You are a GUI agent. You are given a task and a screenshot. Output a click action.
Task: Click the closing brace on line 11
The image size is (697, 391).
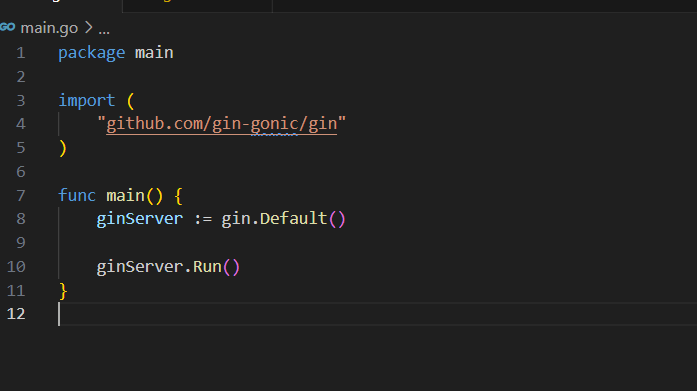pyautogui.click(x=63, y=291)
